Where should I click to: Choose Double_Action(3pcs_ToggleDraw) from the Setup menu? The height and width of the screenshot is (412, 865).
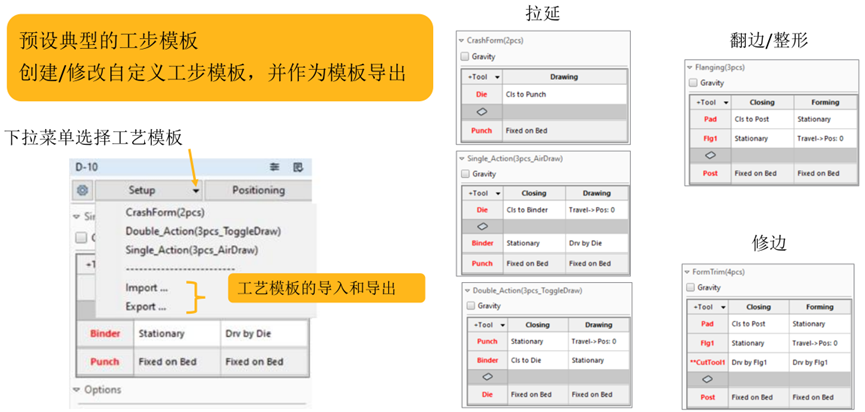(203, 231)
